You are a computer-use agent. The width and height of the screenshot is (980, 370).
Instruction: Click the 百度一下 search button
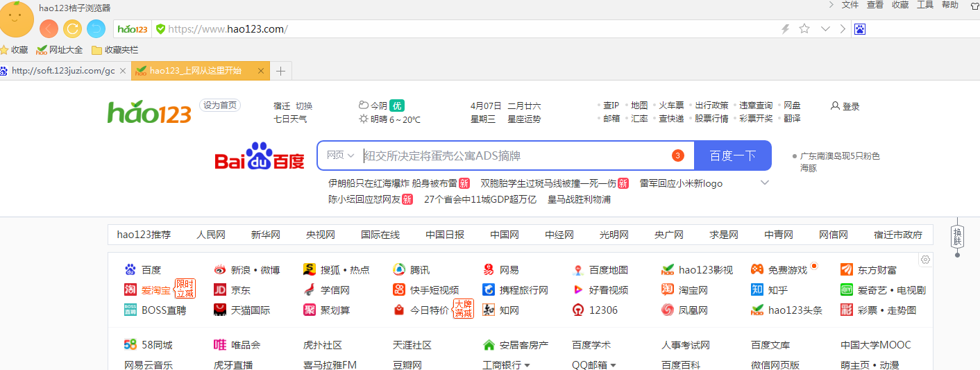[x=732, y=155]
